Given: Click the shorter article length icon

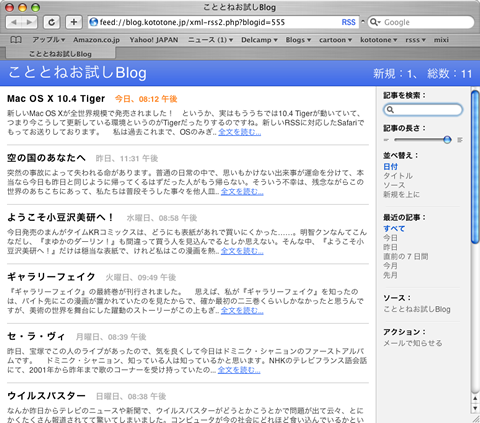Looking at the screenshot, I should point(386,140).
